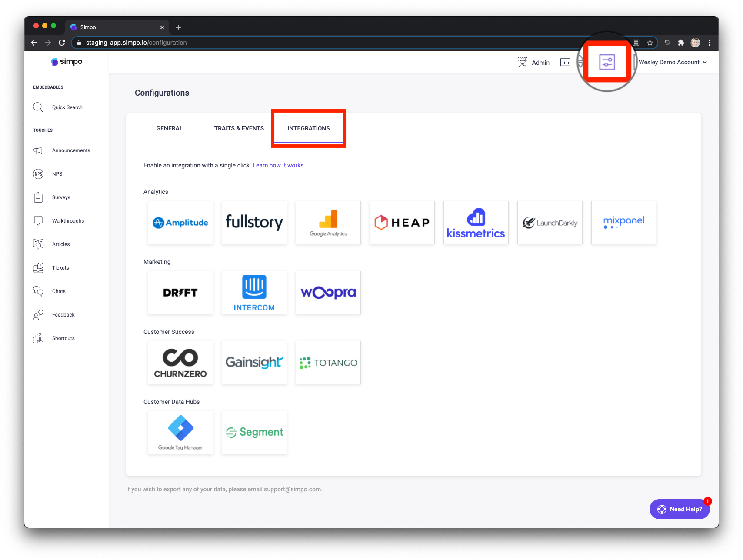Select the Simpo browser tab
Viewport: 743px width, 560px height.
pos(117,27)
